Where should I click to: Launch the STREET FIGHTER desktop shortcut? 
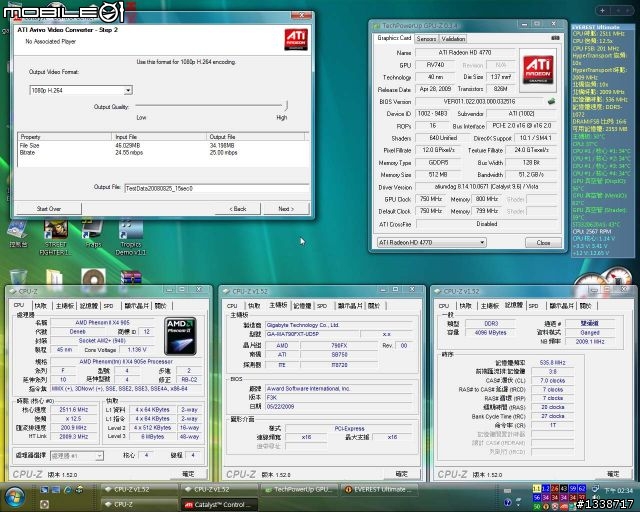point(56,237)
